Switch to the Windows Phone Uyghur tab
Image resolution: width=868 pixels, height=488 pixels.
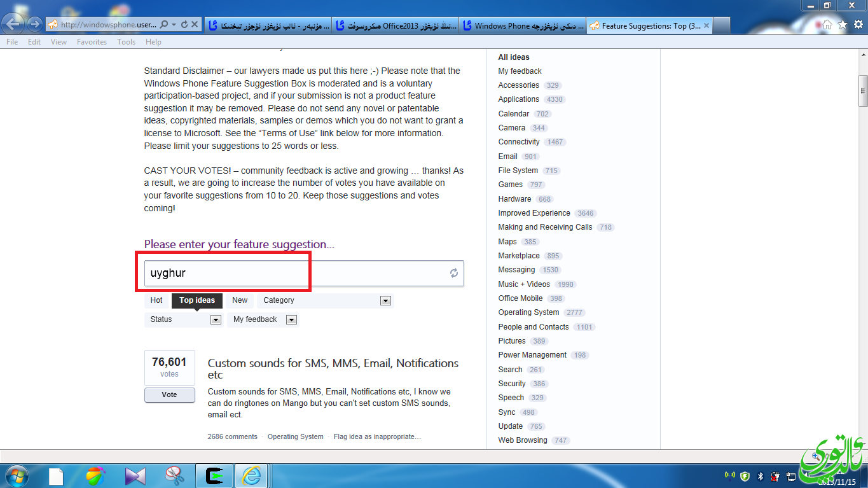(523, 25)
